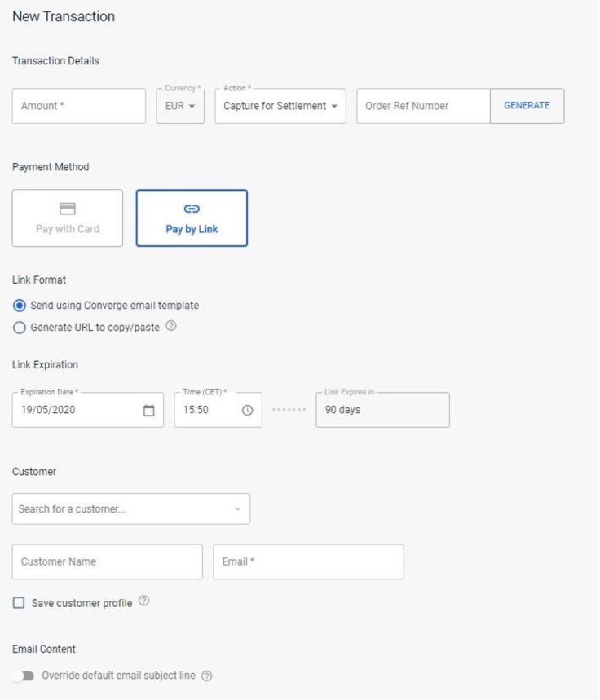The height and width of the screenshot is (700, 600).
Task: Click the clock icon in Time field
Action: [x=248, y=411]
